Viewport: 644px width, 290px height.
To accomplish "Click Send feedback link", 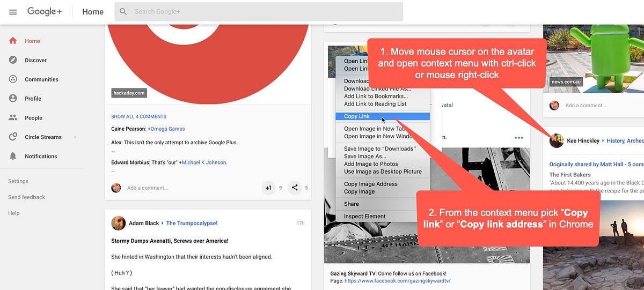I will 26,197.
